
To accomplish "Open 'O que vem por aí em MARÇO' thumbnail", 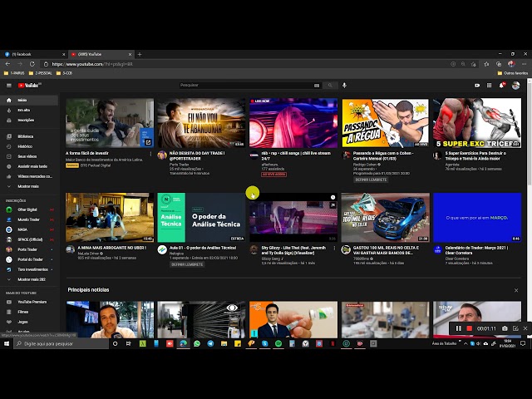I will (x=477, y=218).
